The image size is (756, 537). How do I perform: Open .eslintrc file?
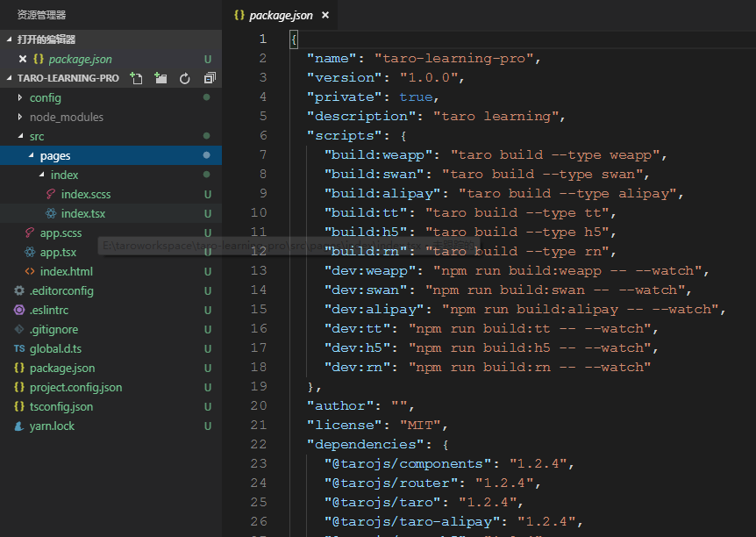pyautogui.click(x=111, y=310)
